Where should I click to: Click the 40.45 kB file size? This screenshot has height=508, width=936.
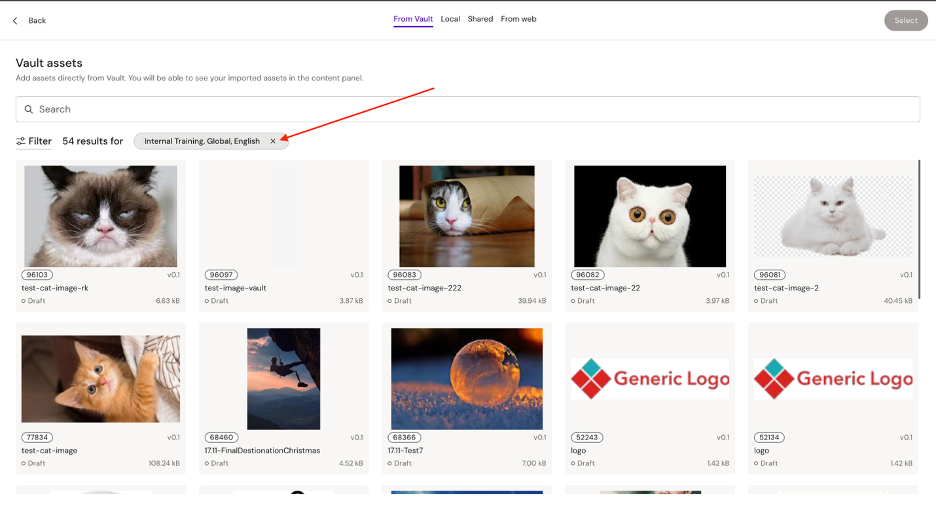[x=898, y=301]
